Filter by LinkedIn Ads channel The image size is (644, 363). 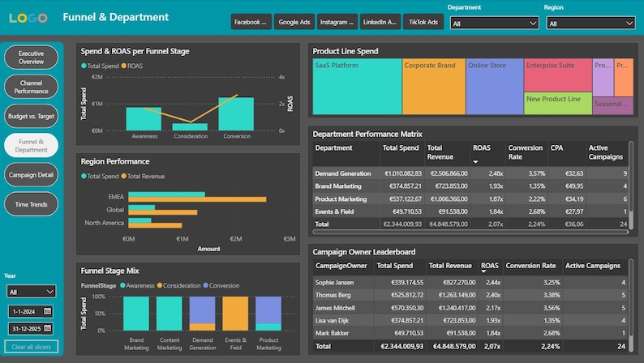(380, 22)
